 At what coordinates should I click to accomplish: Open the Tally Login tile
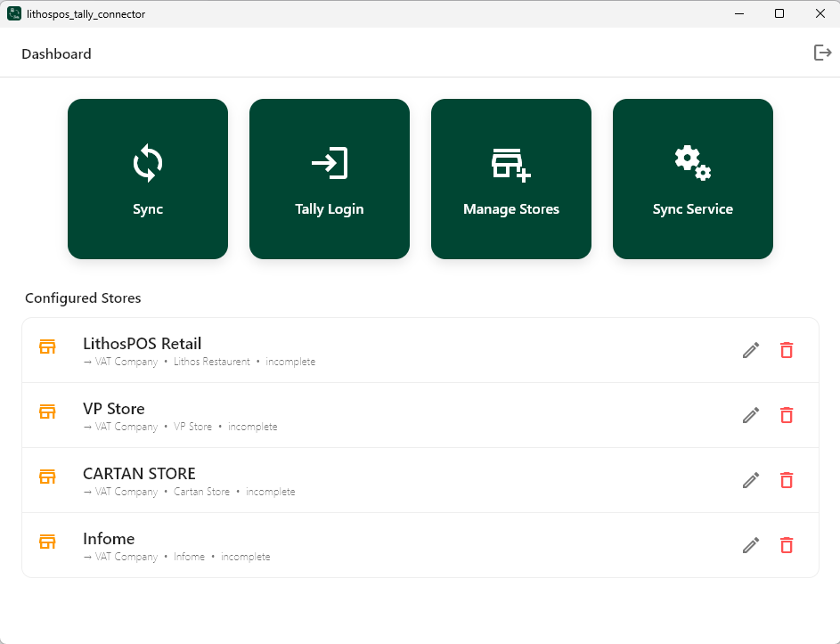[x=330, y=179]
